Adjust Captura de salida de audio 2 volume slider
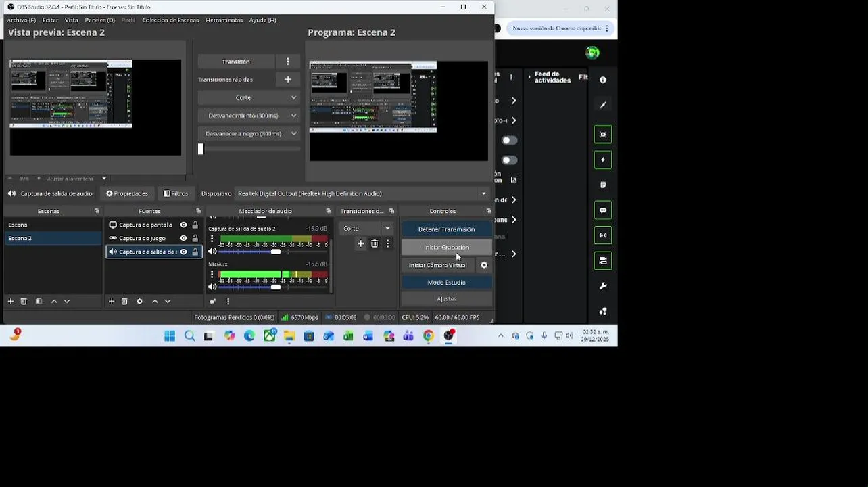 tap(275, 252)
